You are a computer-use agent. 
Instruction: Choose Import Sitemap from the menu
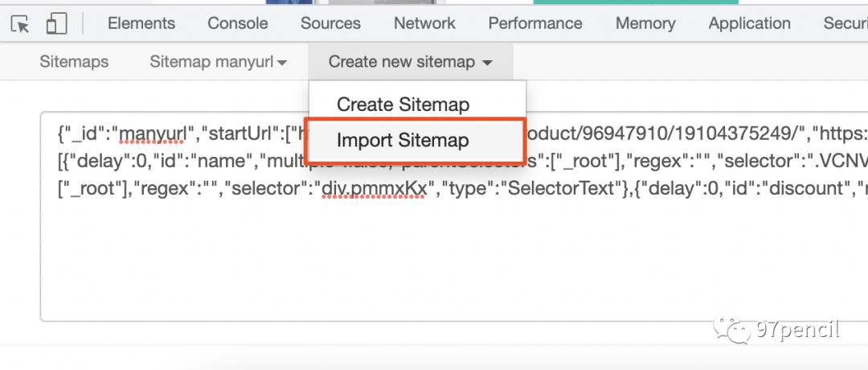pos(403,141)
